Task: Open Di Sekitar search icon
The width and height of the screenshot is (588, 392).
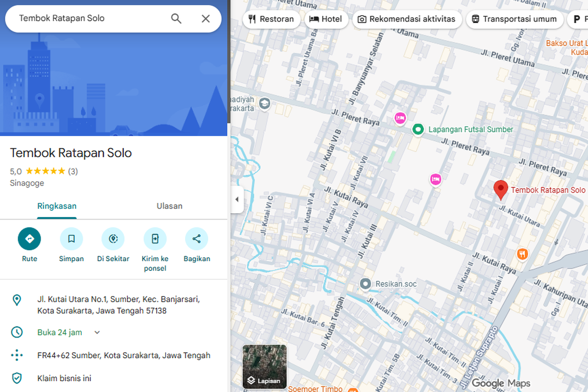Action: (x=113, y=239)
